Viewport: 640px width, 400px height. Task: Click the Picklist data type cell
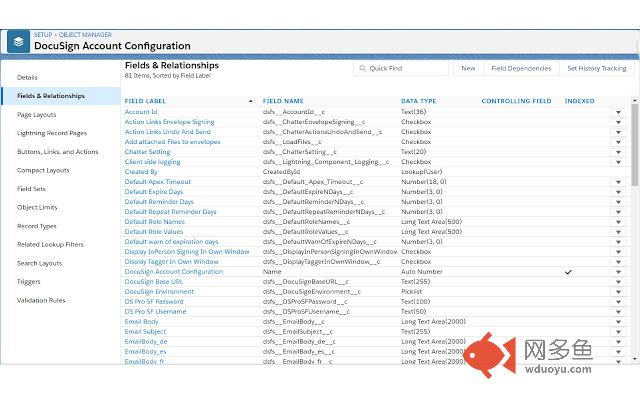click(x=411, y=292)
